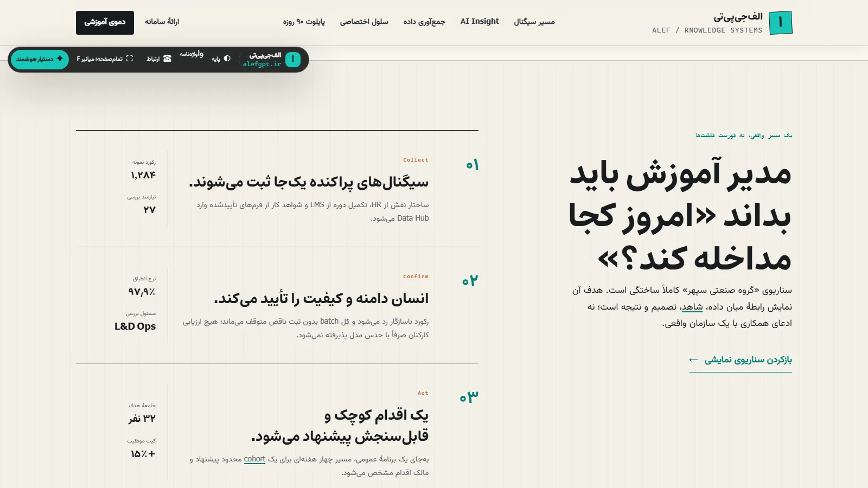The width and height of the screenshot is (868, 488).
Task: Click heading یک اقدام کوچک و قابل‌سنجش
Action: click(340, 426)
